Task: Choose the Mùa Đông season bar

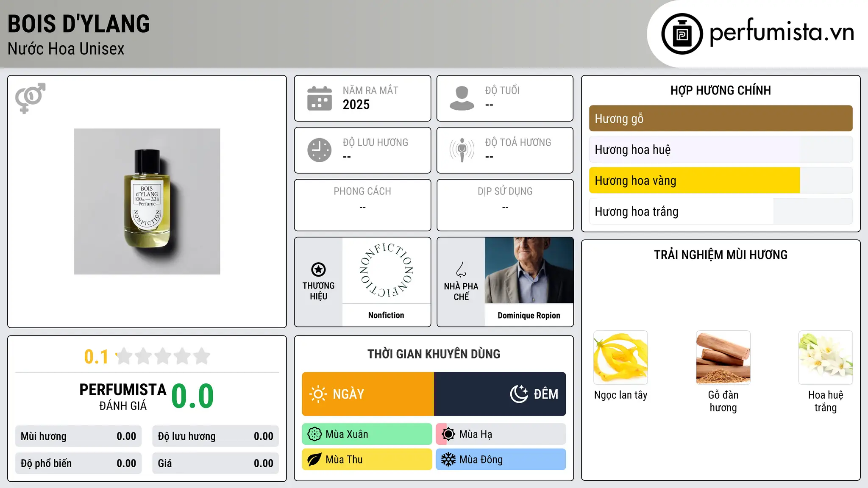Action: click(x=501, y=460)
